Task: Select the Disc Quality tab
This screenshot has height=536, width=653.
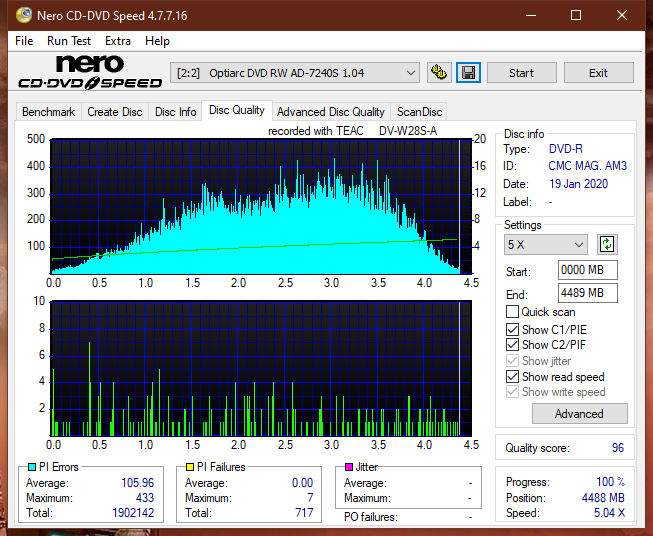Action: 237,110
